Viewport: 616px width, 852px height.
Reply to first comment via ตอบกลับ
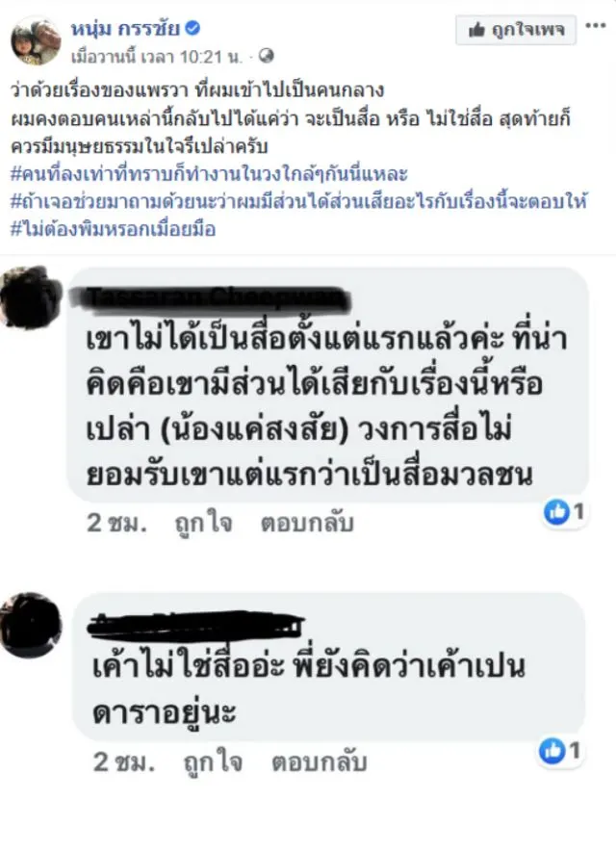[x=307, y=523]
